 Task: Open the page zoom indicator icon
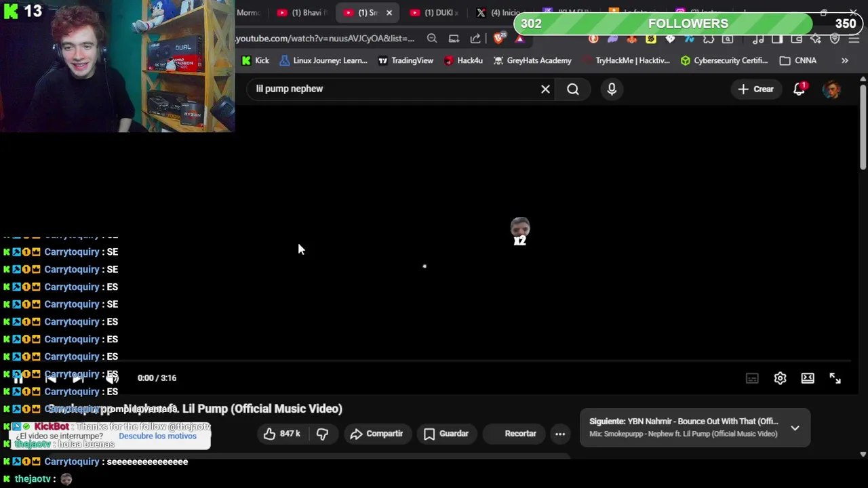tap(432, 39)
